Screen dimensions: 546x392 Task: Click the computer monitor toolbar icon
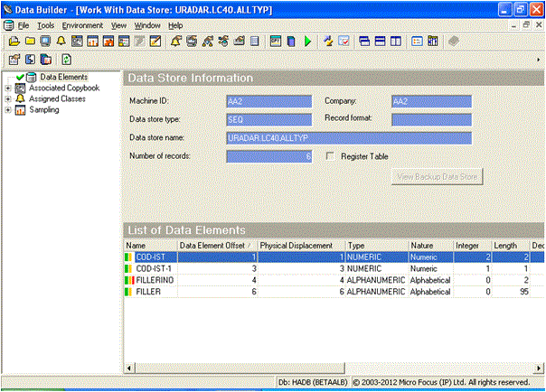(45, 42)
